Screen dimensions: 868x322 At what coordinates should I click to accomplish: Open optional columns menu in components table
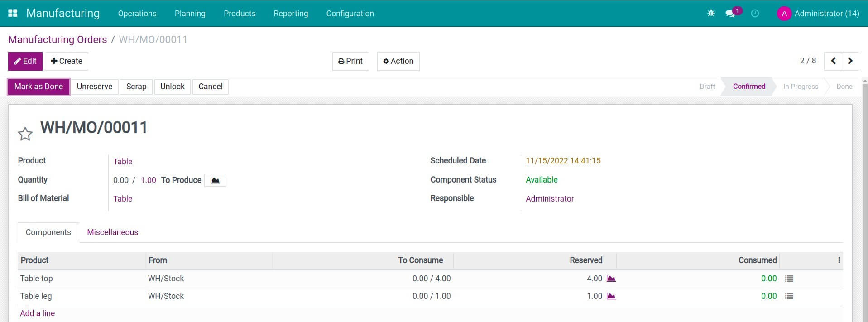pos(839,260)
